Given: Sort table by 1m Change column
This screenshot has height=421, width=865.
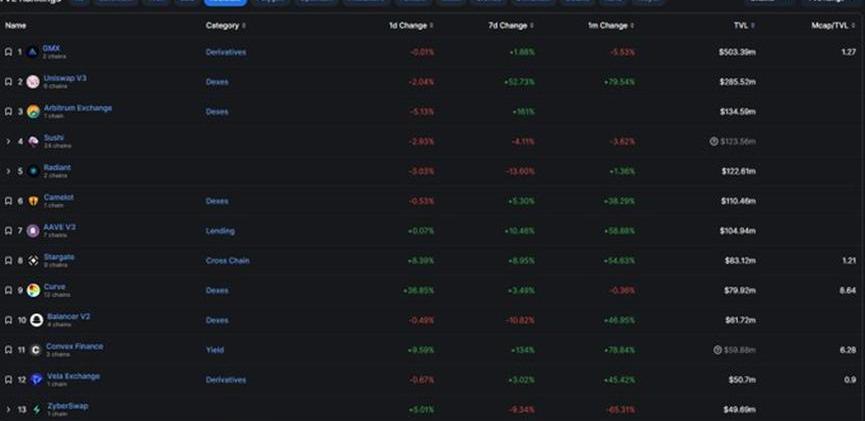Looking at the screenshot, I should [x=611, y=26].
